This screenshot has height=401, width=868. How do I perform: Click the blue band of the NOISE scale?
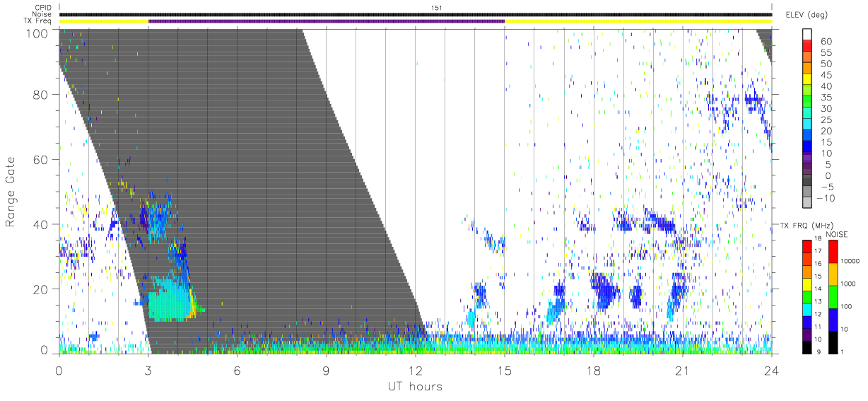pyautogui.click(x=833, y=320)
